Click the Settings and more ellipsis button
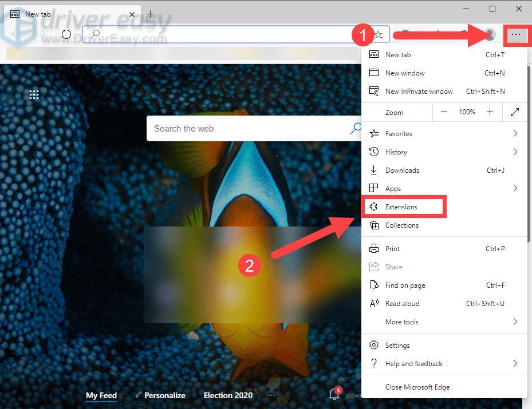Viewport: 532px width, 409px height. point(516,35)
